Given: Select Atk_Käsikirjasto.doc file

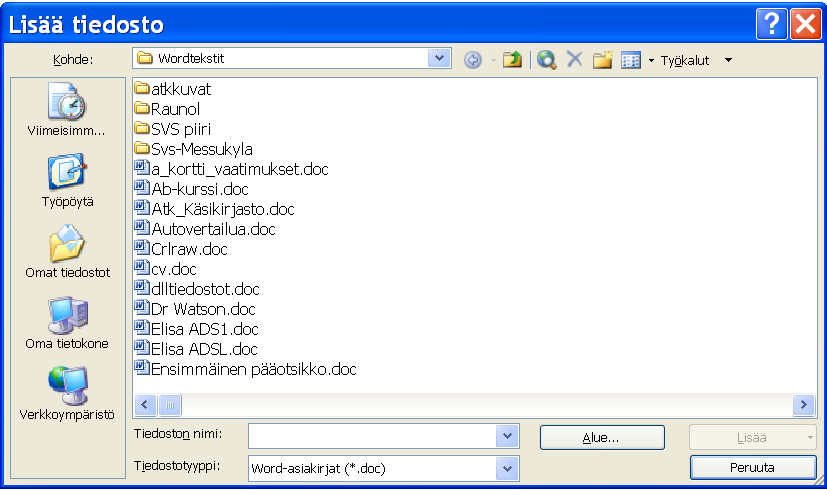Looking at the screenshot, I should click(214, 209).
